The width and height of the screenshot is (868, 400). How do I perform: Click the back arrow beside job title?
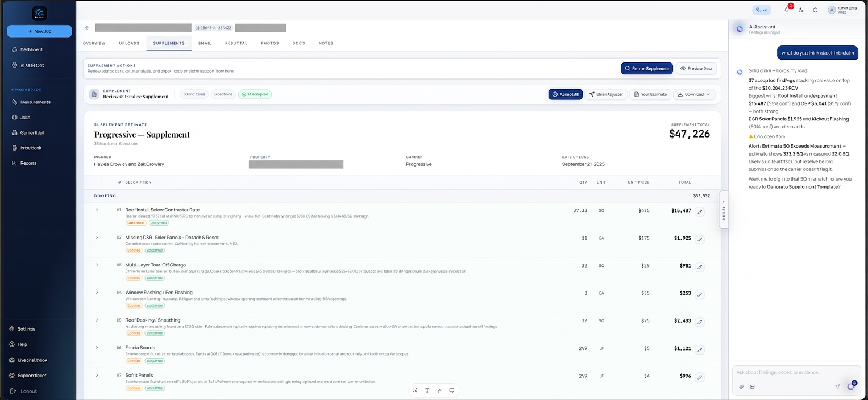[87, 27]
